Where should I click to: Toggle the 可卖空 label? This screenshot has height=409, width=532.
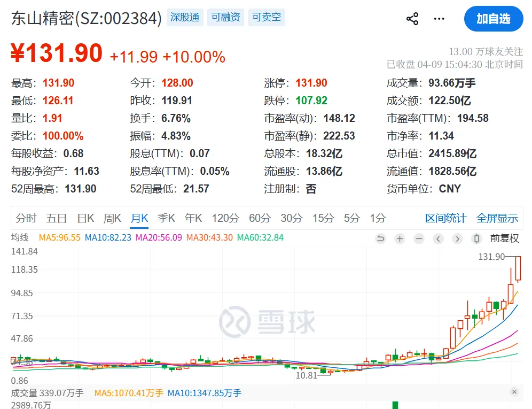[x=267, y=17]
